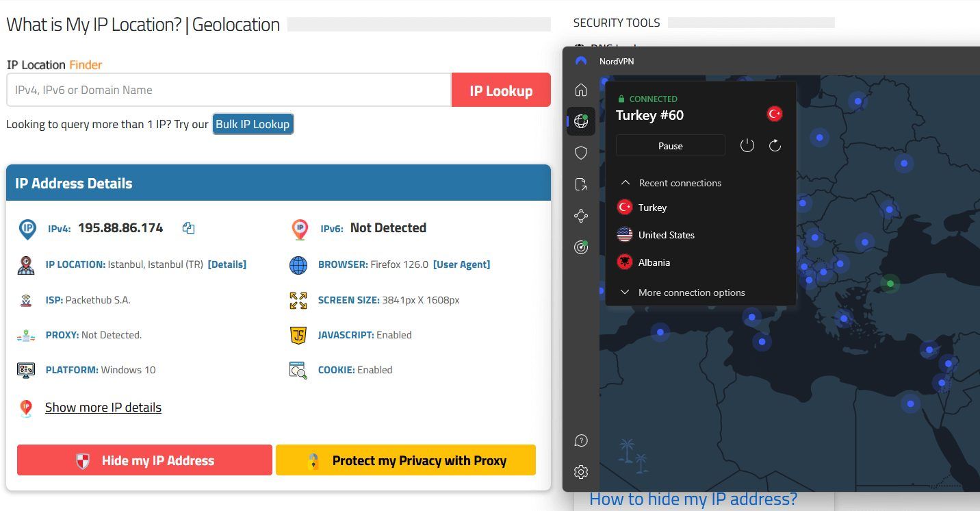
Task: Open NordVPN Home sidebar icon
Action: pos(581,90)
